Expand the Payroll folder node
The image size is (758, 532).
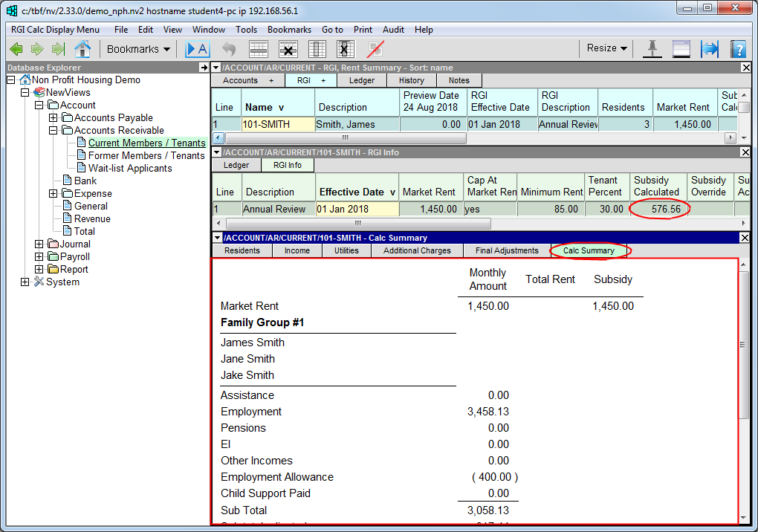[39, 257]
